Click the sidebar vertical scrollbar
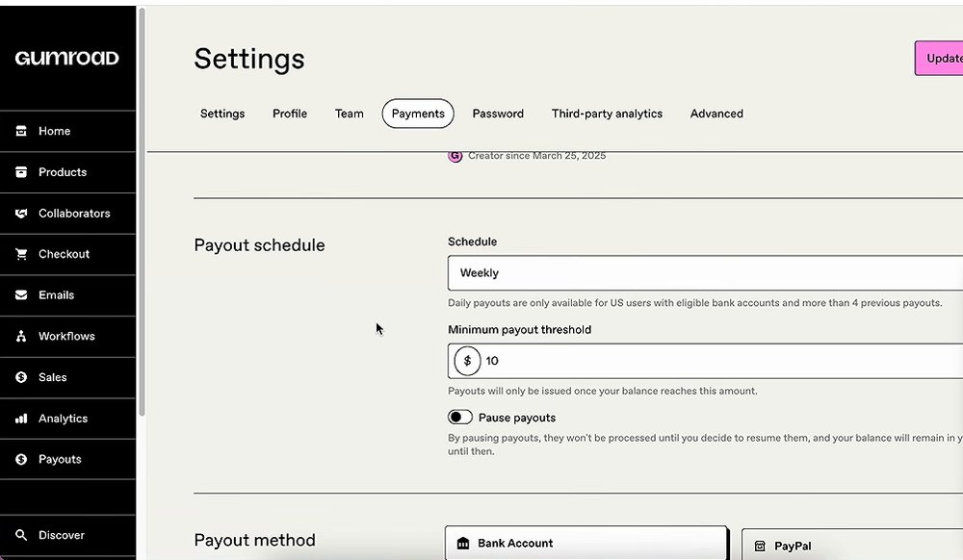This screenshot has width=963, height=560. [142, 212]
